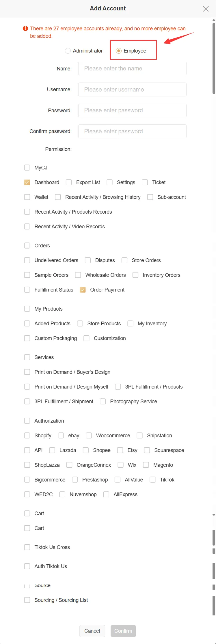Click the Name input field
The height and width of the screenshot is (644, 216).
coord(132,69)
